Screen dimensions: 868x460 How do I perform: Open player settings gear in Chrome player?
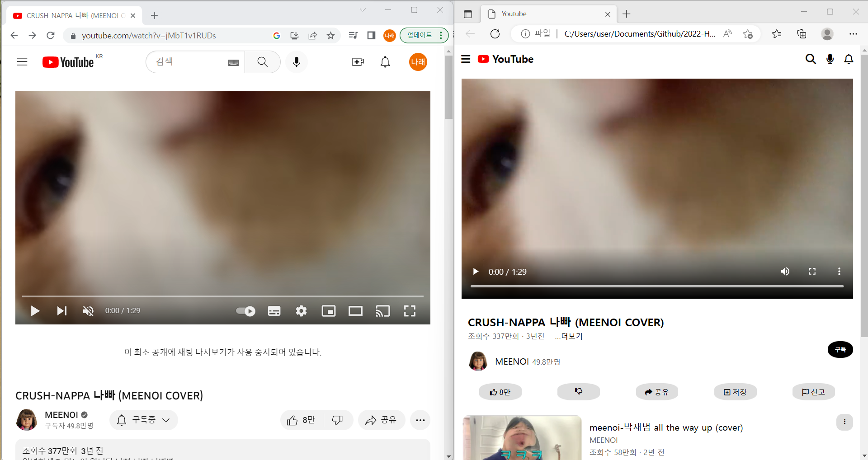301,311
